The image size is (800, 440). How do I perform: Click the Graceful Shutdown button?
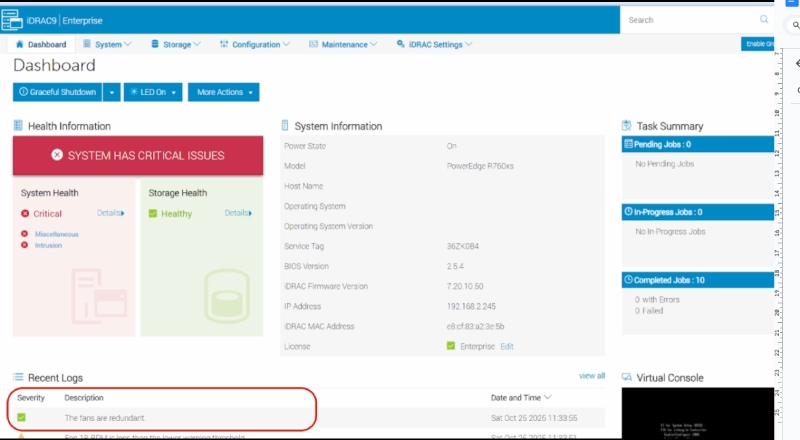pos(57,92)
